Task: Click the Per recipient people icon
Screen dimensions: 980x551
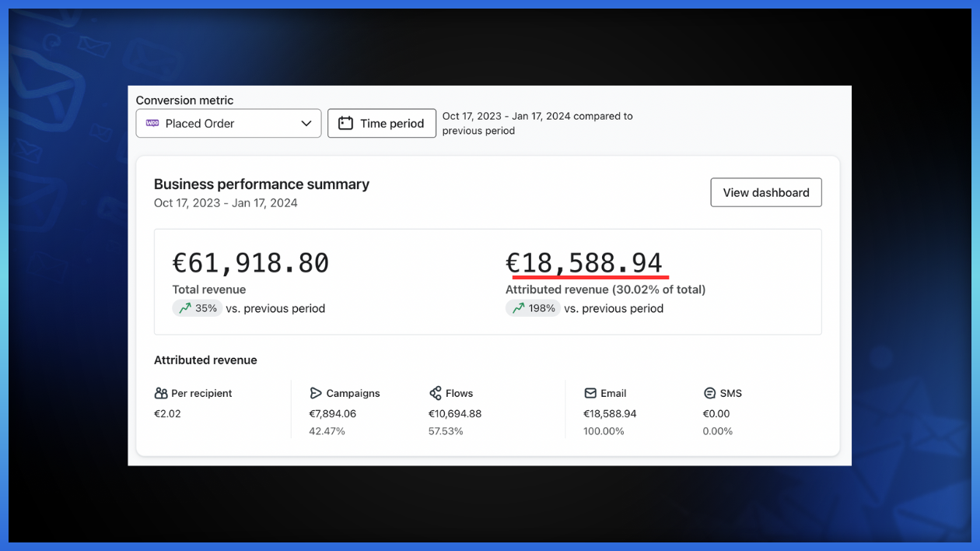Action: (161, 393)
